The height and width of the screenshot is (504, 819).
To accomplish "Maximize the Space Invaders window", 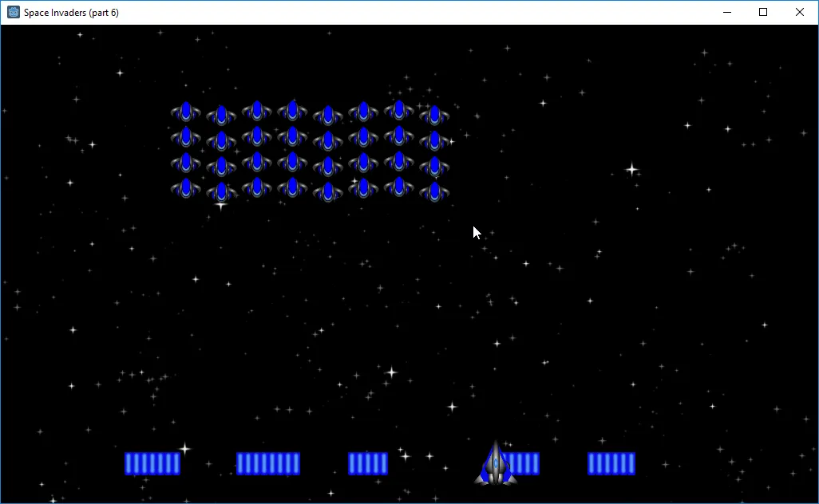I will coord(763,12).
